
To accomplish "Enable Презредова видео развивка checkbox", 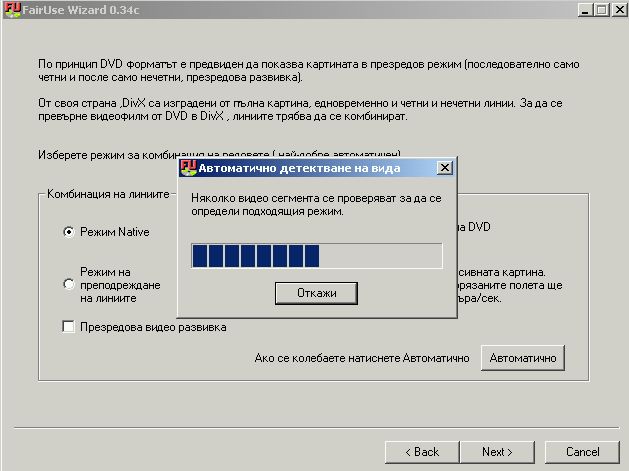I will [69, 327].
